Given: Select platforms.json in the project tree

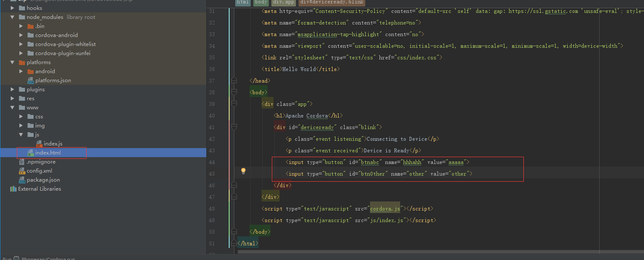Looking at the screenshot, I should 53,80.
